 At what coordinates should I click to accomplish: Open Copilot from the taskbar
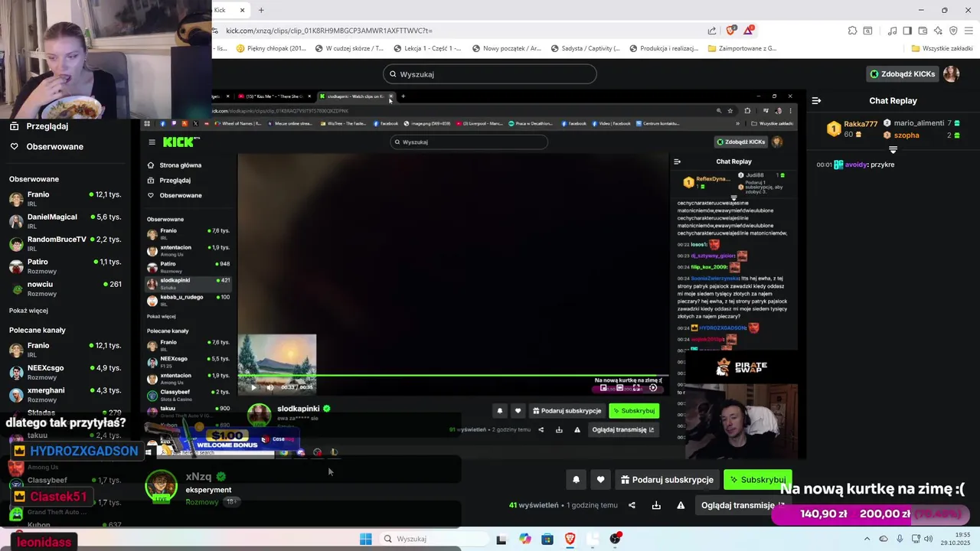pyautogui.click(x=524, y=539)
